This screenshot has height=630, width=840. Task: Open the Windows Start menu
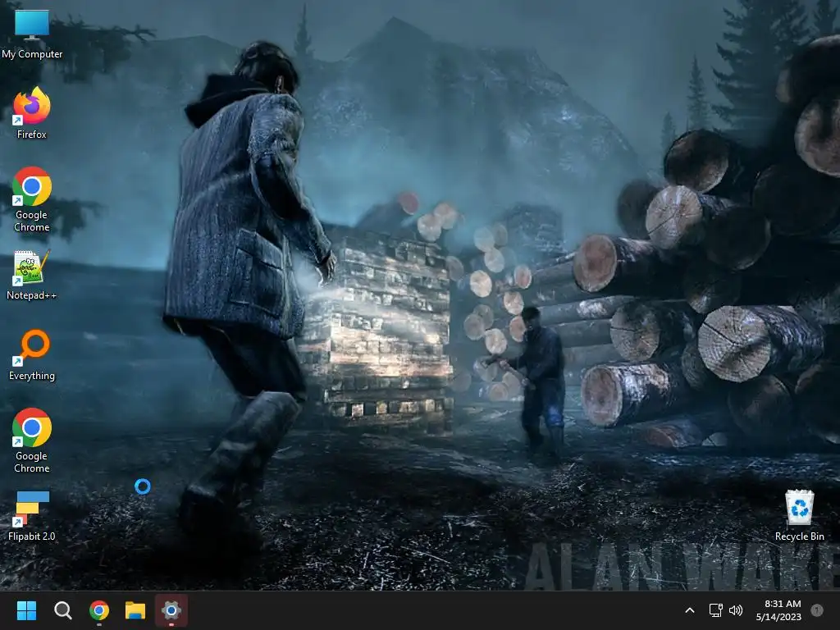[26, 610]
